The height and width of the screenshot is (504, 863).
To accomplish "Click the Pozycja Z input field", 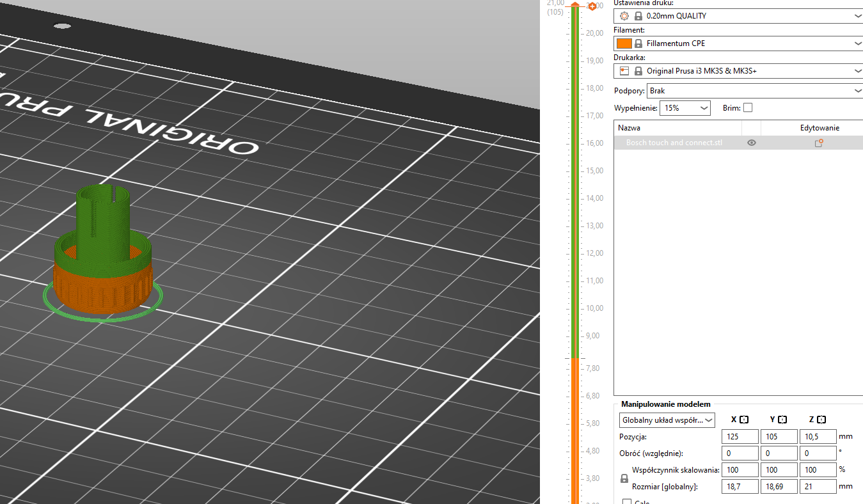I will [x=818, y=437].
